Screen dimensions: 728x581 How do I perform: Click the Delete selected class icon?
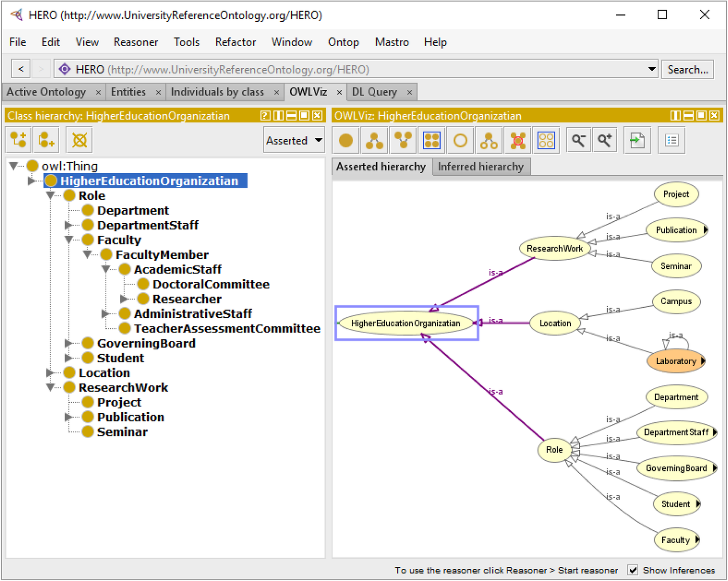[79, 140]
